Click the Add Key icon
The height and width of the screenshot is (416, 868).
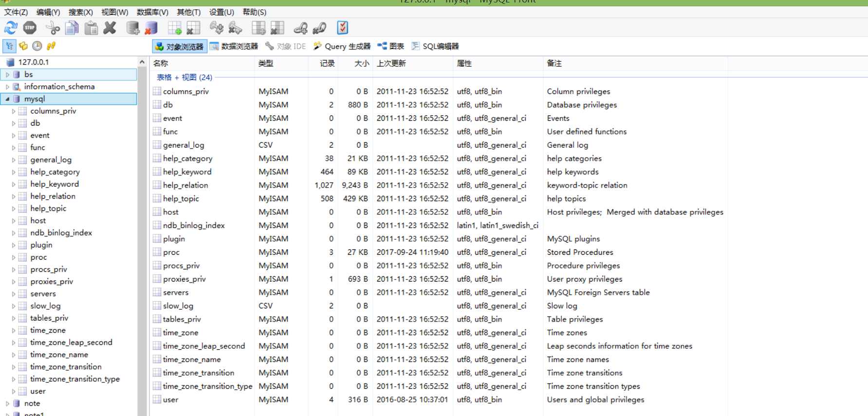(217, 28)
